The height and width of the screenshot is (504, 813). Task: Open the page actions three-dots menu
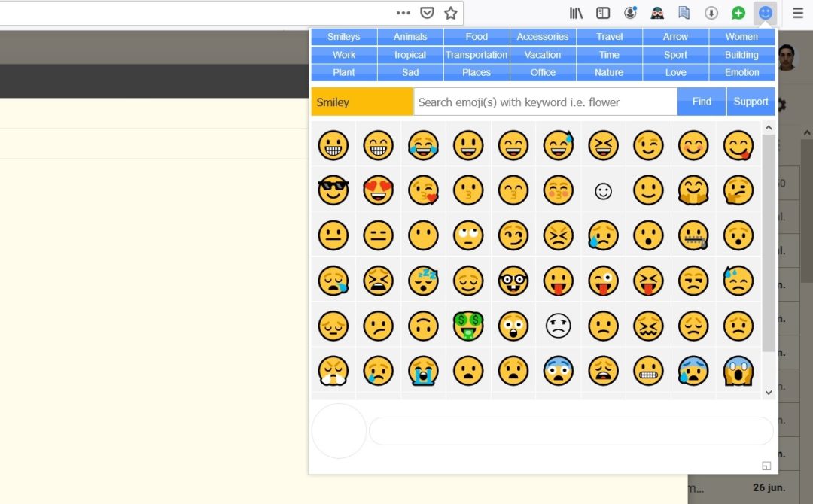[403, 13]
